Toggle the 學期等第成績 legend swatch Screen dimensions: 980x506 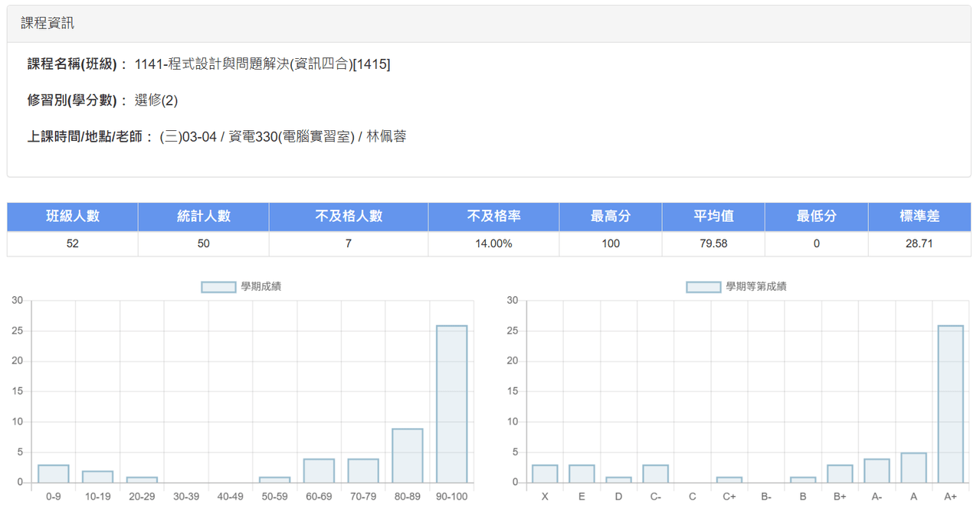[x=703, y=287]
